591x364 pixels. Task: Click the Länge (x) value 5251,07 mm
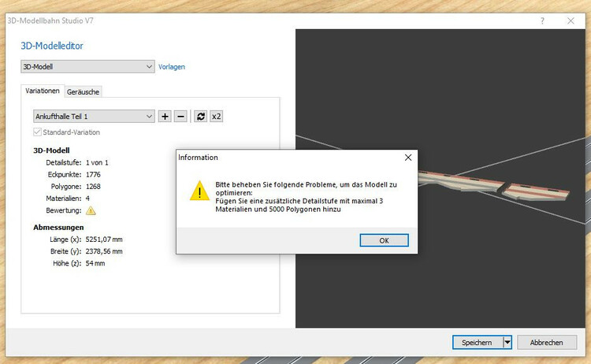click(104, 240)
